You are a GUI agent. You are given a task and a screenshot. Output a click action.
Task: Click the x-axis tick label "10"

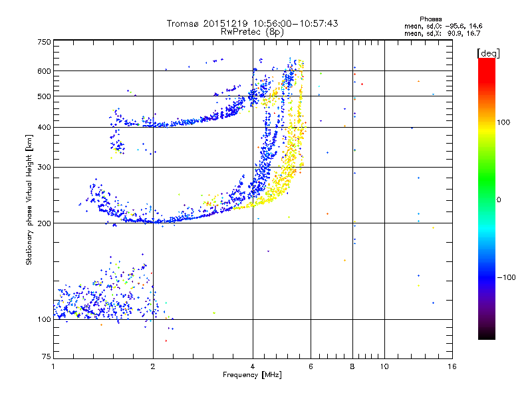[x=384, y=366]
